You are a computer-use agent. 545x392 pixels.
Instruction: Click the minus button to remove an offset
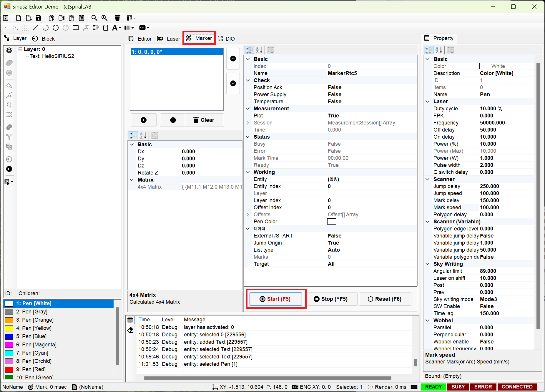point(173,120)
